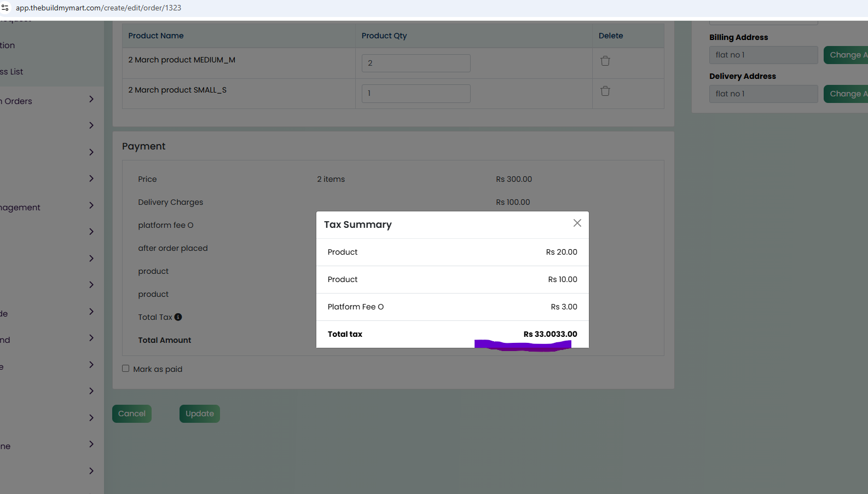
Task: Open the Orders sidebar menu label
Action: pos(16,101)
